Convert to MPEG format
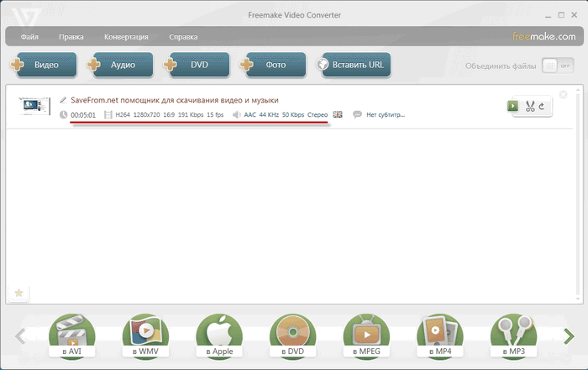The height and width of the screenshot is (370, 588). (366, 336)
